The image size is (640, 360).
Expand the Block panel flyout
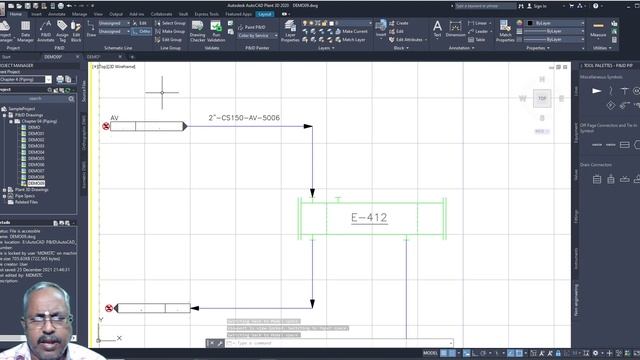(401, 48)
